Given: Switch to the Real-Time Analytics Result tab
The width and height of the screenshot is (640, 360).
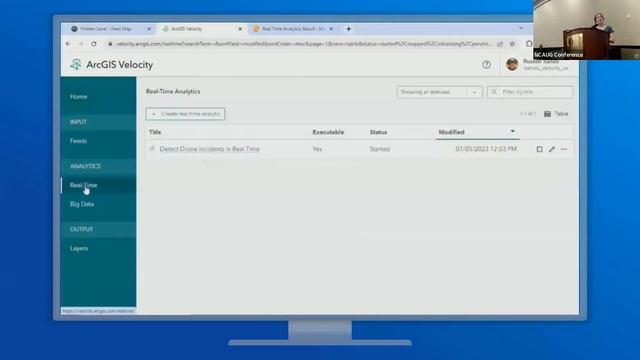Looking at the screenshot, I should click(294, 29).
